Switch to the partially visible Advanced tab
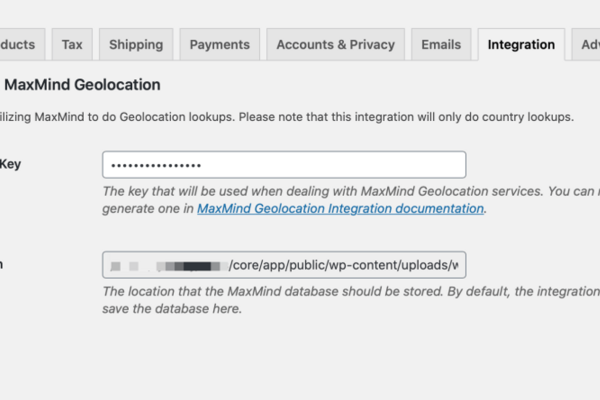 (x=586, y=44)
